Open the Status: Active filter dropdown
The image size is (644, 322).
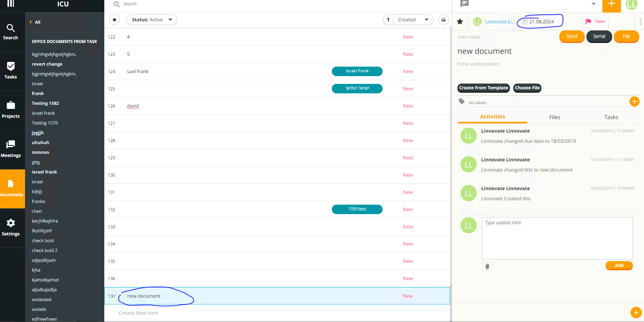(152, 20)
